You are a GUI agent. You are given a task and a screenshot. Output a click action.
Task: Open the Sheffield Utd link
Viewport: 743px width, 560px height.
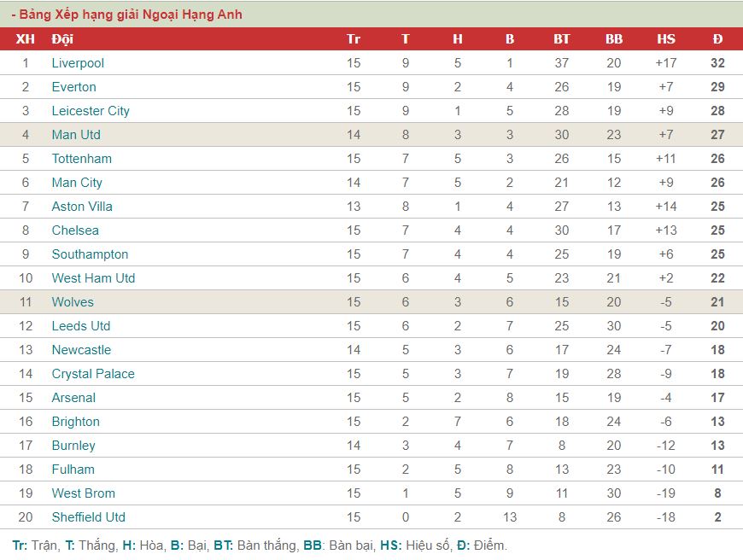pyautogui.click(x=89, y=516)
